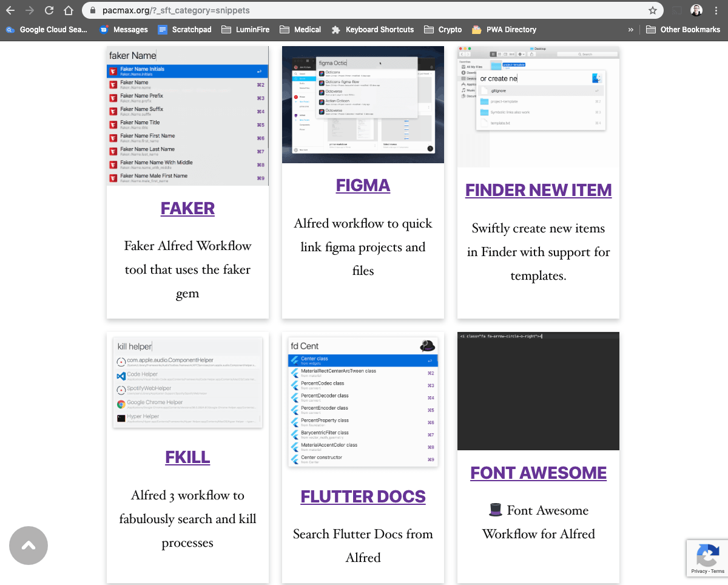The image size is (728, 585).
Task: Expand the Crypto bookmarks folder
Action: [443, 29]
